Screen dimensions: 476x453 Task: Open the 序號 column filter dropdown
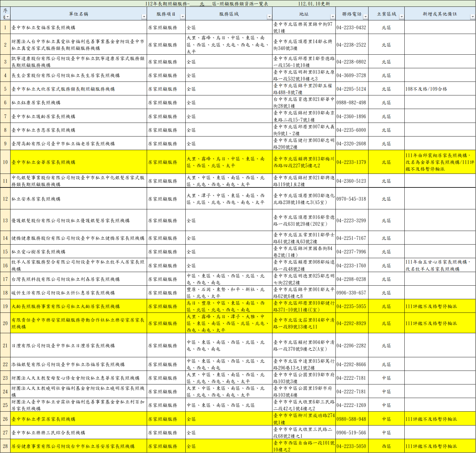point(7,17)
